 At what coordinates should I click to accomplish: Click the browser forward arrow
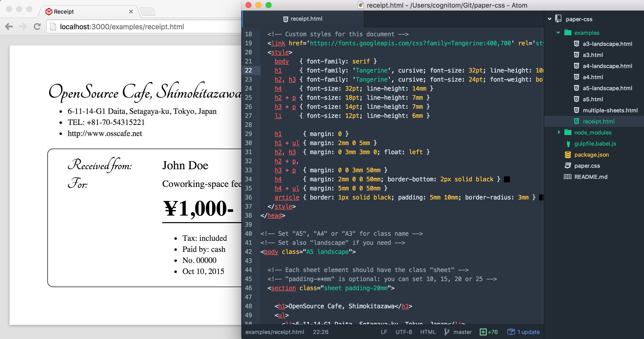[x=23, y=26]
